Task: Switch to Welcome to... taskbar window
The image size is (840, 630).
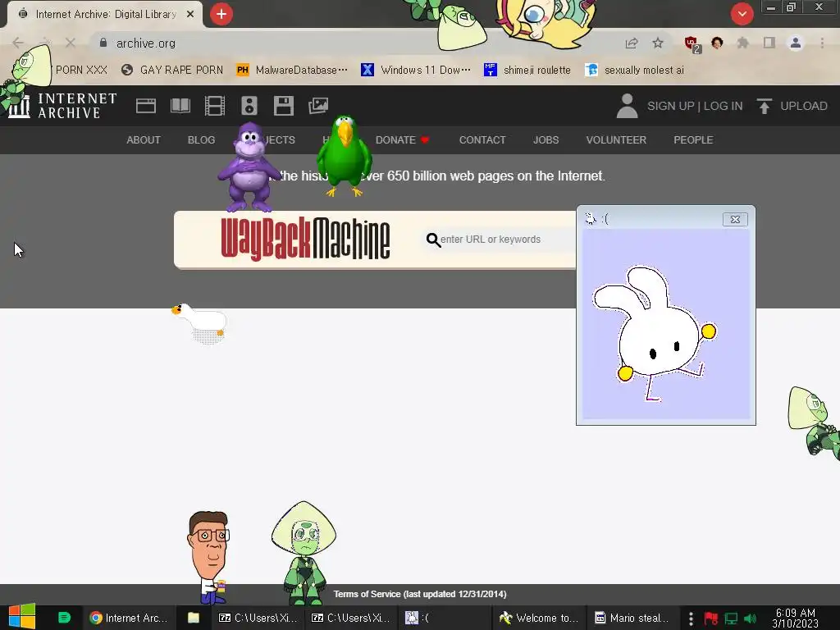Action: [x=538, y=618]
